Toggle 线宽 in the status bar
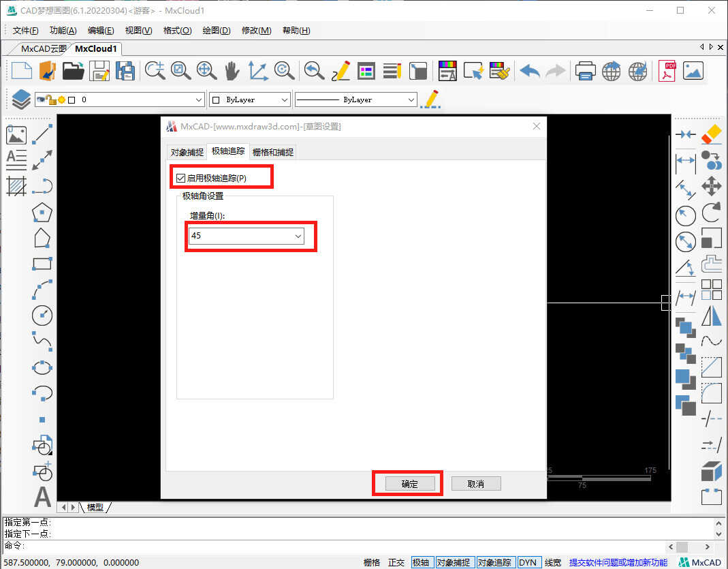This screenshot has width=728, height=569. tap(552, 562)
